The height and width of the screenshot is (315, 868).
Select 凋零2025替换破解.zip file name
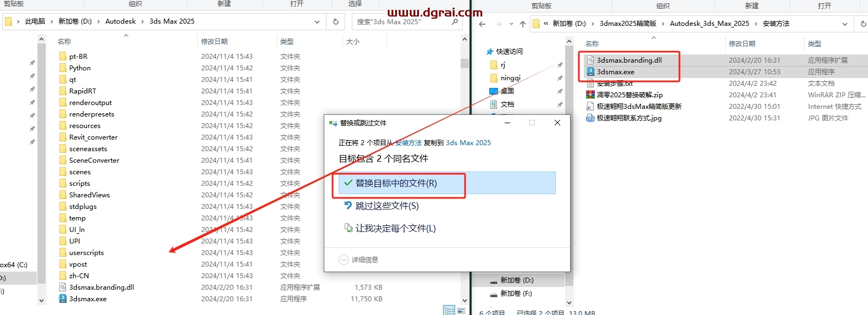coord(630,95)
